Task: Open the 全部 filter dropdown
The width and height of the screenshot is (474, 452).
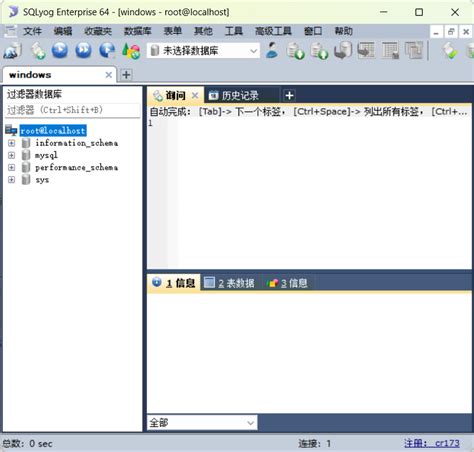Action: point(202,423)
